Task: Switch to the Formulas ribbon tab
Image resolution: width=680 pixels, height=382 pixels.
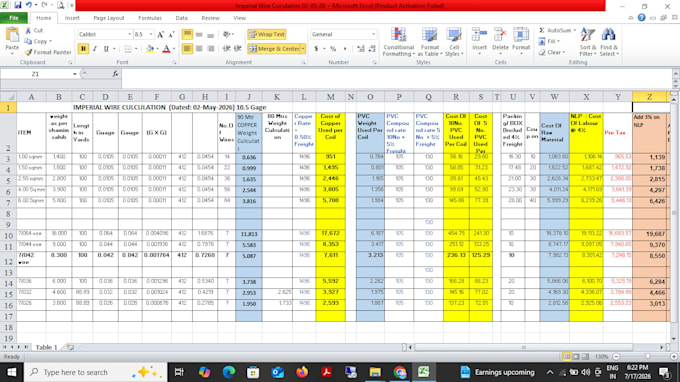Action: [x=150, y=18]
